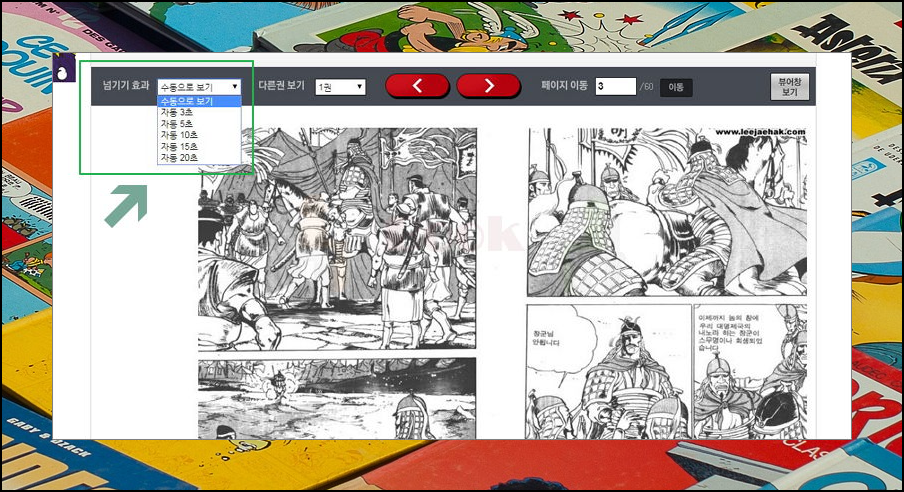Choose 자동 10초 auto page turn
The height and width of the screenshot is (492, 904).
point(199,135)
